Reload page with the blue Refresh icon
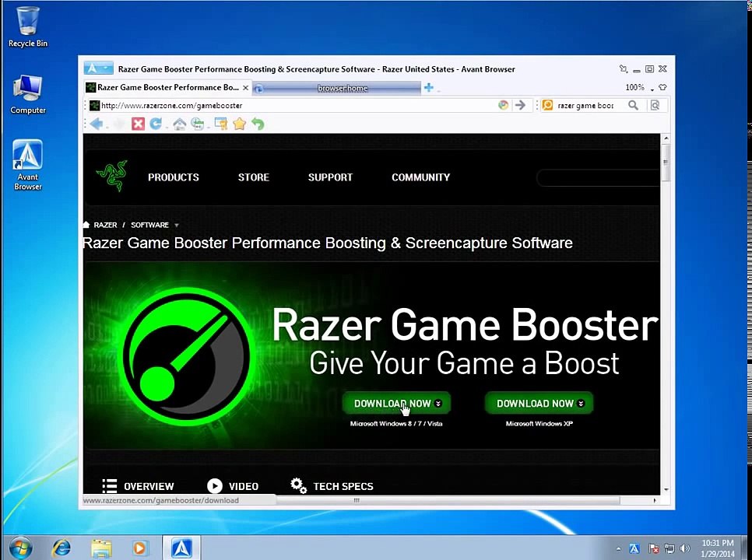The height and width of the screenshot is (560, 752). (156, 124)
